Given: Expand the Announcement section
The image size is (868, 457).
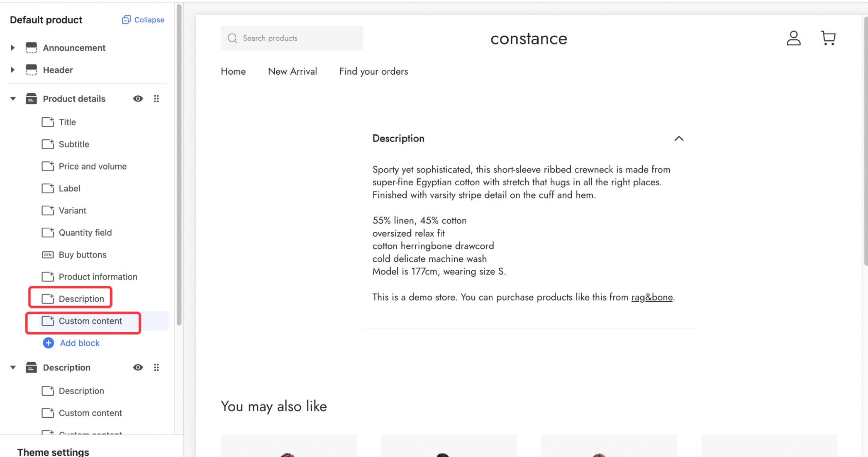Looking at the screenshot, I should [13, 48].
